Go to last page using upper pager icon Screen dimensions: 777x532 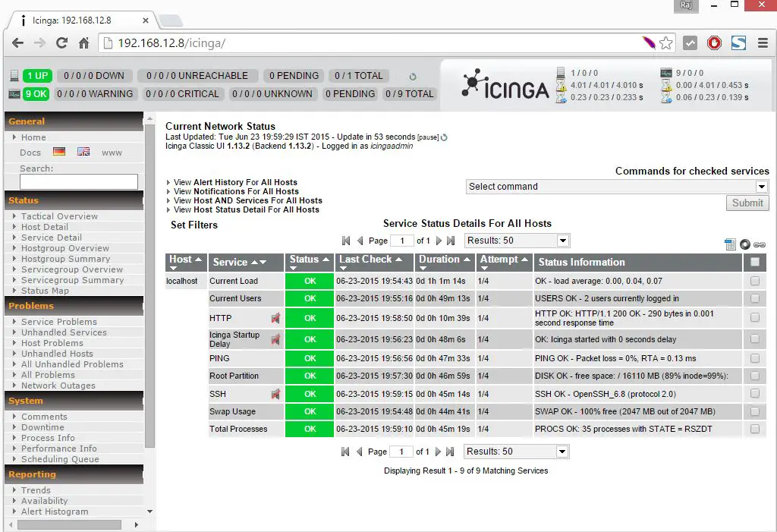(x=451, y=241)
